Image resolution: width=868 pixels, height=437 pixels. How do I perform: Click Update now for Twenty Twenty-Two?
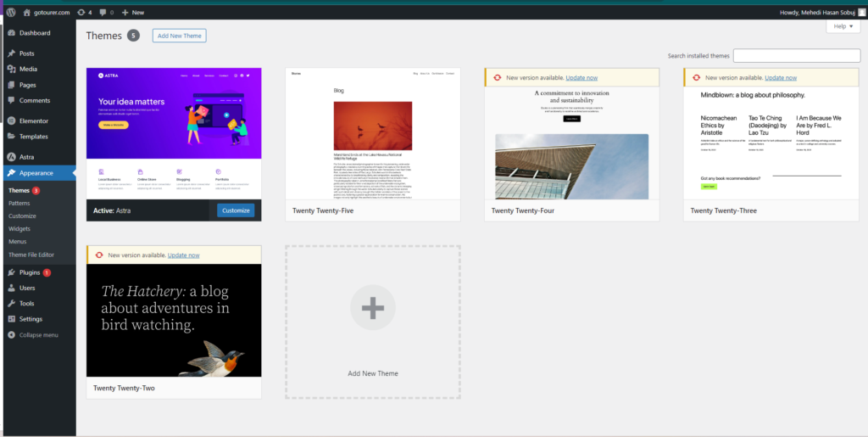point(183,255)
